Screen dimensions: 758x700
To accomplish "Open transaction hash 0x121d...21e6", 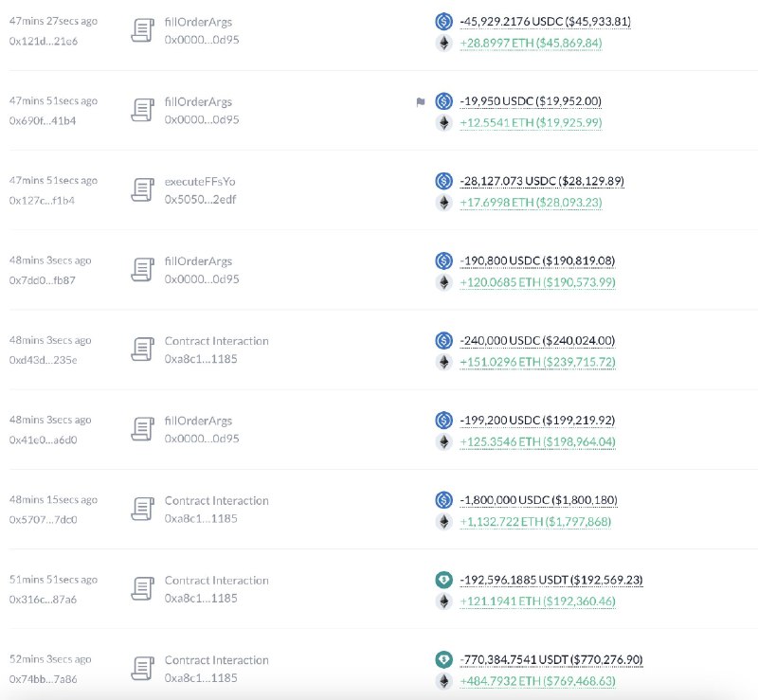I will click(43, 41).
